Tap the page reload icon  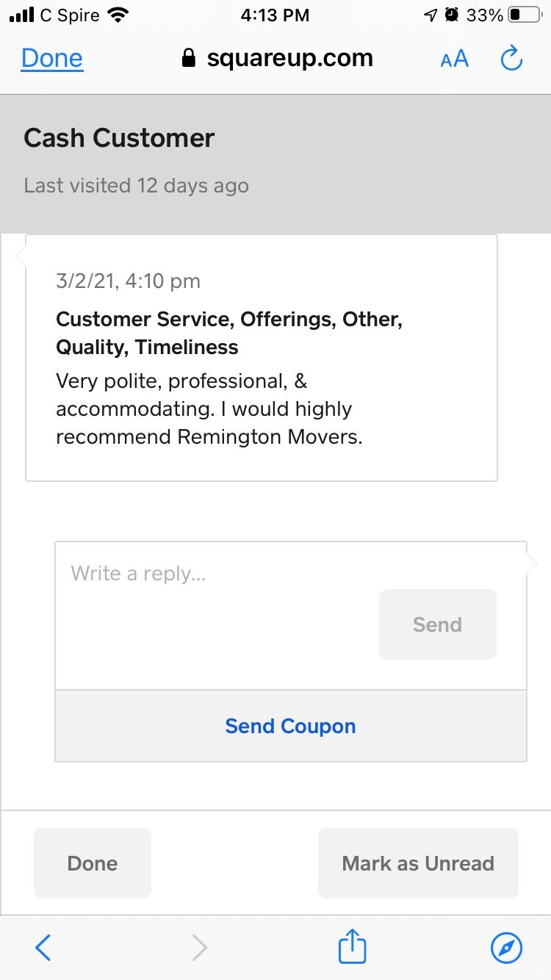[511, 59]
